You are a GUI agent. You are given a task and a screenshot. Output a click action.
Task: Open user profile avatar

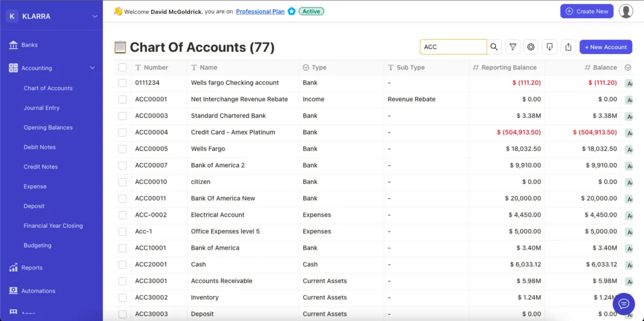(x=626, y=11)
